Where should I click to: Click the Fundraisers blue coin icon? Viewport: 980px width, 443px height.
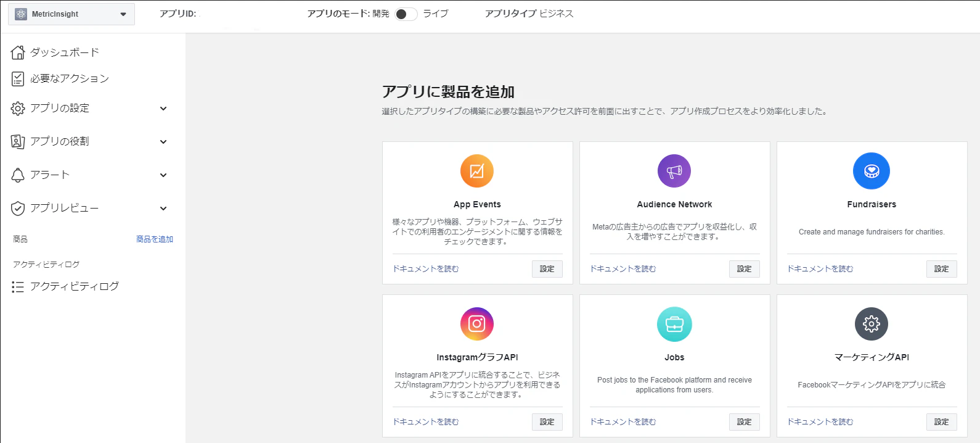(872, 171)
